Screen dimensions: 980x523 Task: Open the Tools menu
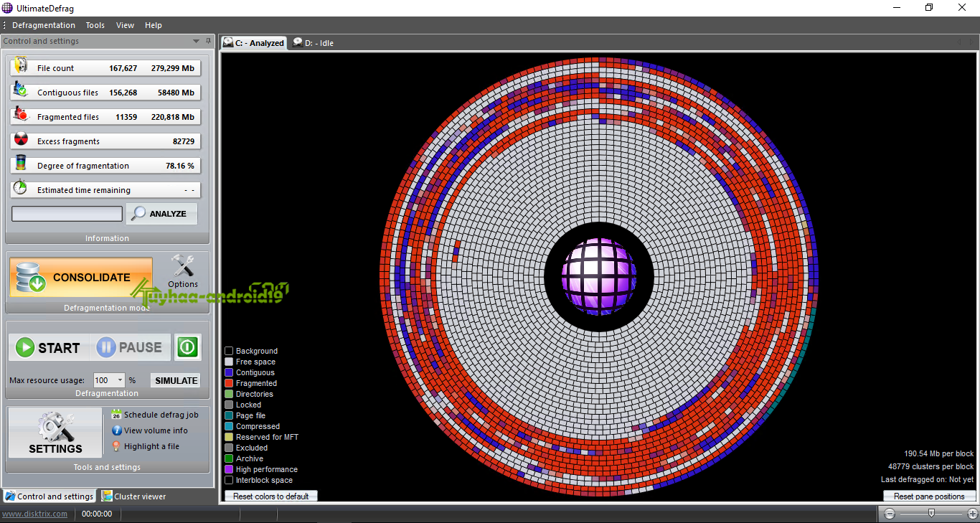click(x=95, y=25)
